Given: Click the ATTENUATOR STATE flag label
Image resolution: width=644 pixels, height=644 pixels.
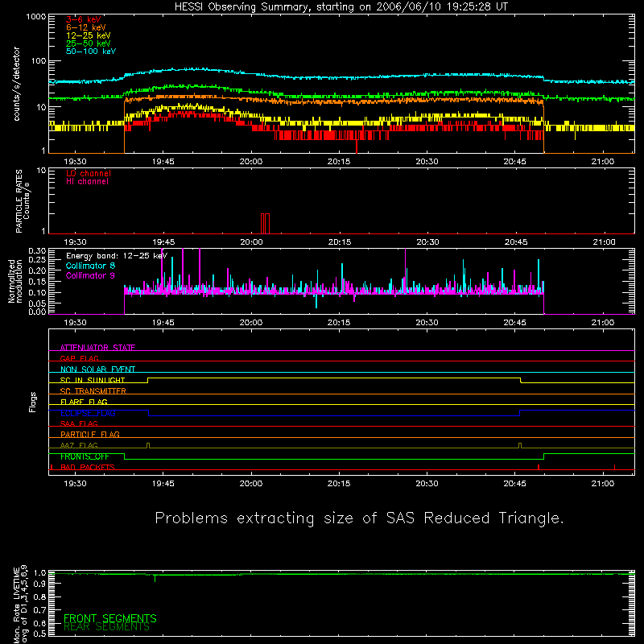Looking at the screenshot, I should pos(97,348).
